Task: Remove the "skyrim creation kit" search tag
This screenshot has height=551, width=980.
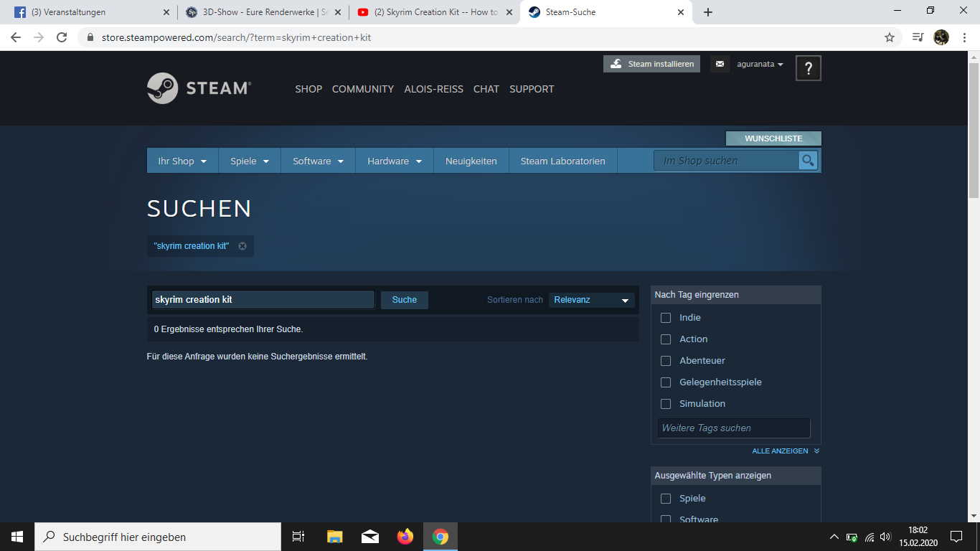Action: (242, 246)
